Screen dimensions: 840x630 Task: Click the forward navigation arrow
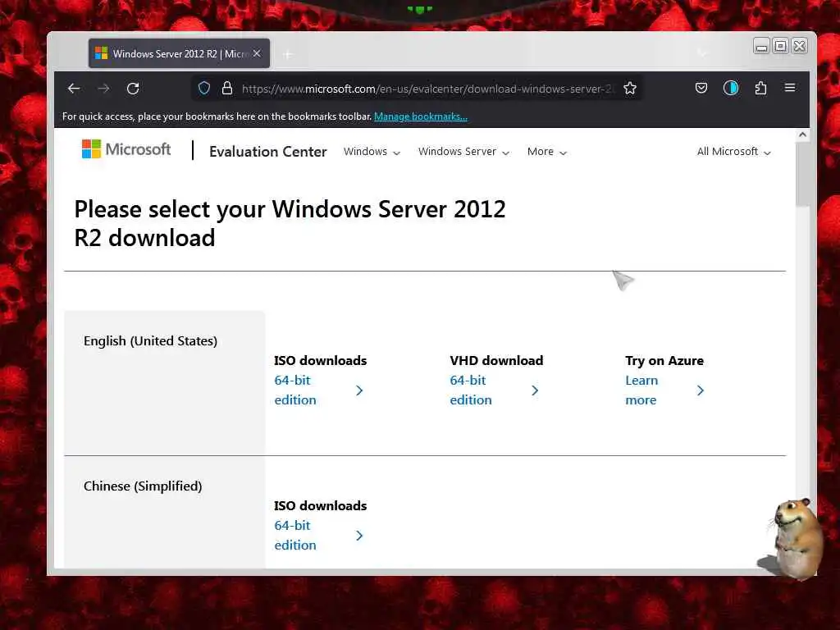(104, 89)
